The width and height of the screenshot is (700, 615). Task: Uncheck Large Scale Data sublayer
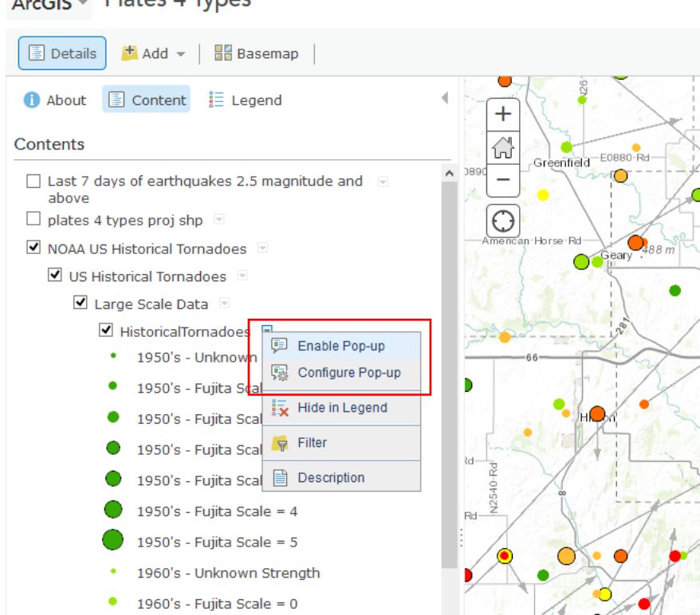pyautogui.click(x=81, y=304)
